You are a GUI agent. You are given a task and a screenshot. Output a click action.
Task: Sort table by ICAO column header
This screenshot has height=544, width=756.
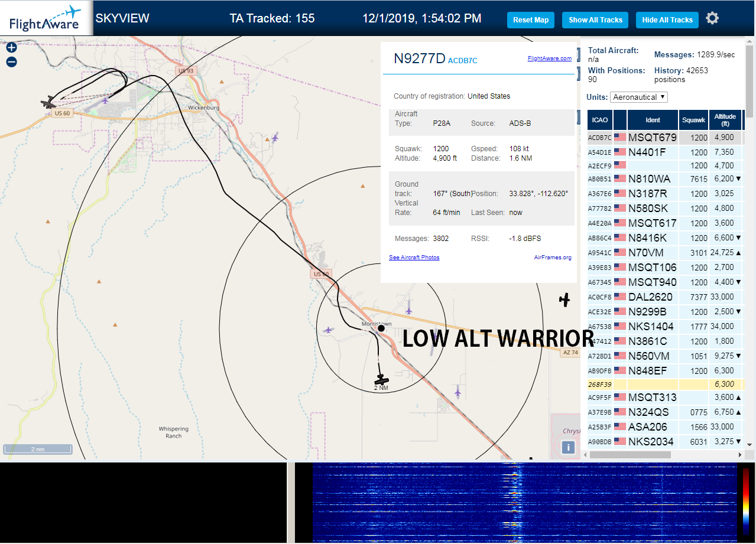[x=599, y=120]
